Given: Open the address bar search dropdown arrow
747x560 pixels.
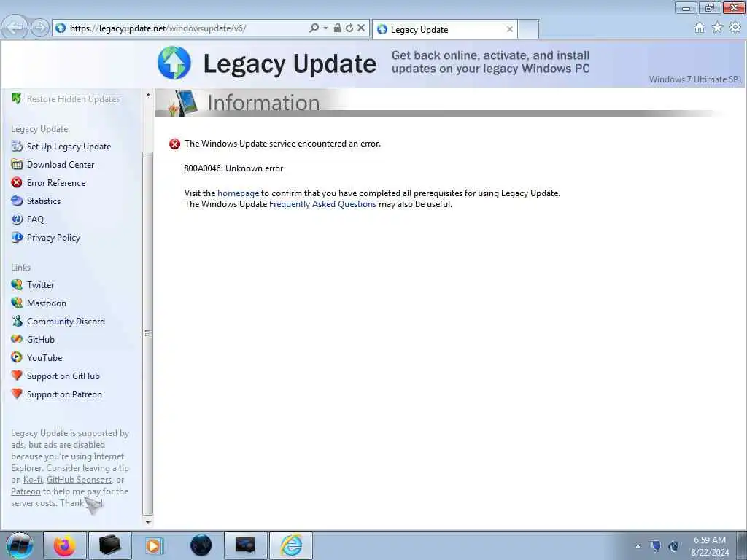Looking at the screenshot, I should (x=325, y=28).
